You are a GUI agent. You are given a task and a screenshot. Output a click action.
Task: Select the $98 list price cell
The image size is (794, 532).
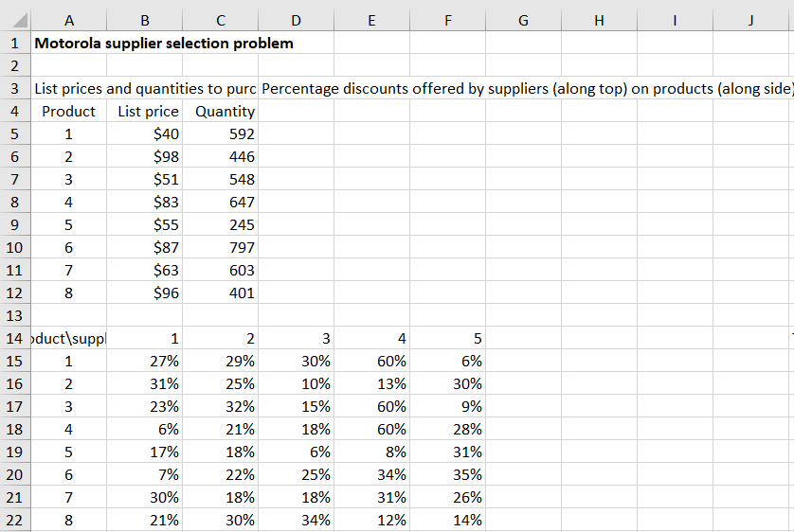145,157
